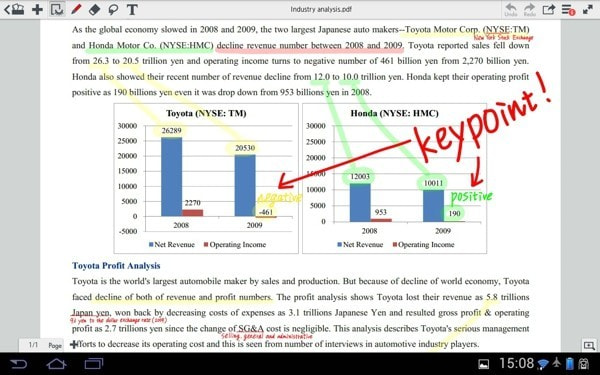This screenshot has height=375, width=600.
Task: Open the share/export icon
Action: pyautogui.click(x=549, y=9)
